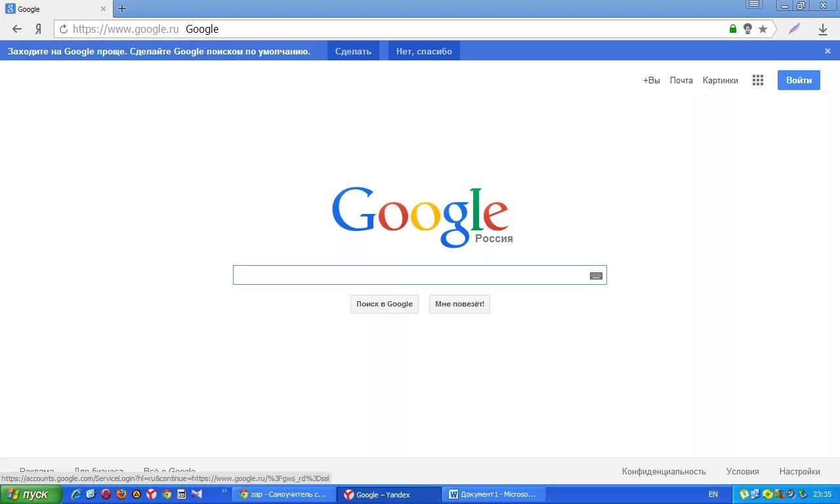Click the green lock security icon
Viewport: 840px width, 504px height.
(x=733, y=29)
